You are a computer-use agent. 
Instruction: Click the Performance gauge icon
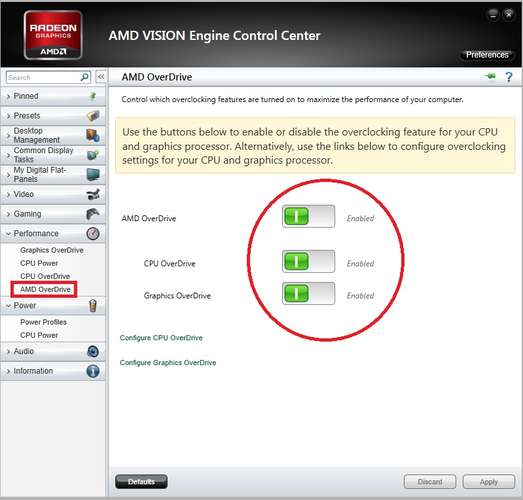click(93, 233)
